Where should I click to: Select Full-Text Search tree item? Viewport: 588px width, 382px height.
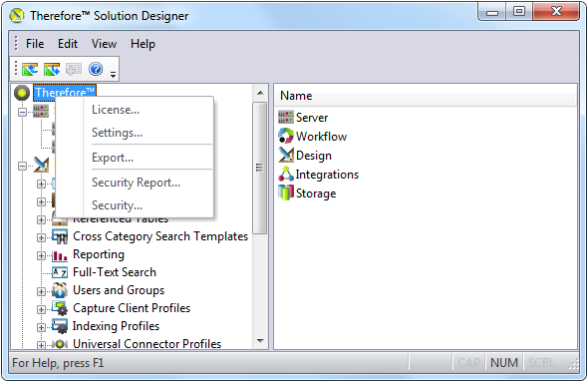(115, 272)
